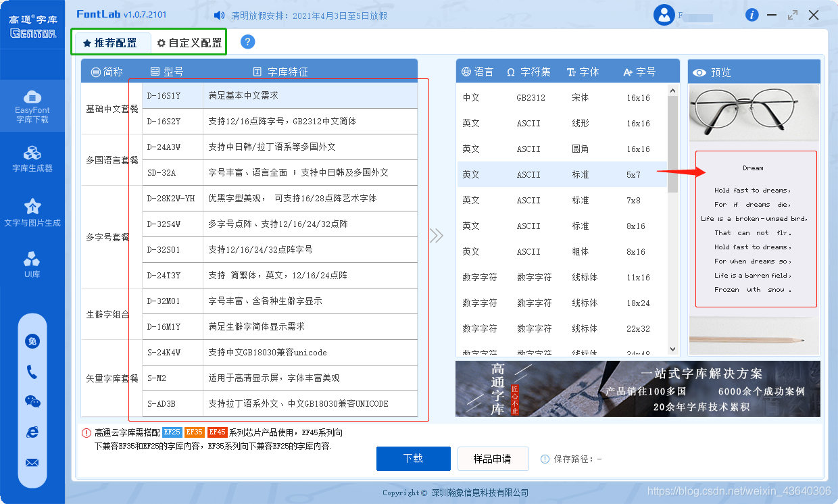Open text and image generation section
Image resolution: width=838 pixels, height=504 pixels.
[x=32, y=213]
